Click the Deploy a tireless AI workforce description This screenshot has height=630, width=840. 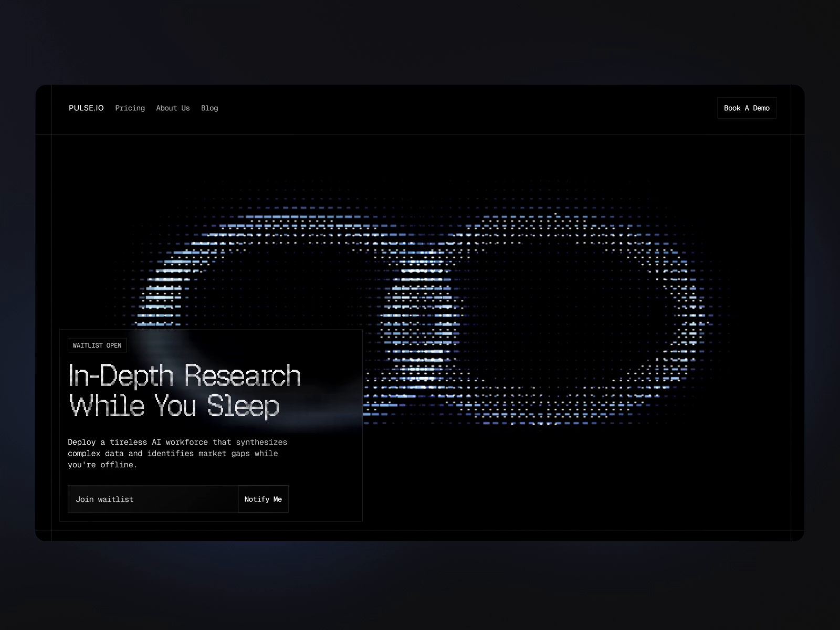pyautogui.click(x=177, y=453)
